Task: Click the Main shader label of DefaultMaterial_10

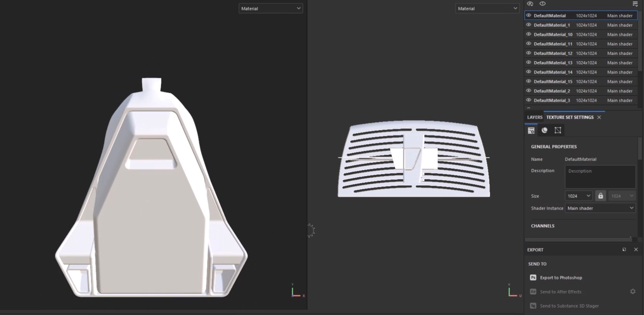Action: pos(620,34)
